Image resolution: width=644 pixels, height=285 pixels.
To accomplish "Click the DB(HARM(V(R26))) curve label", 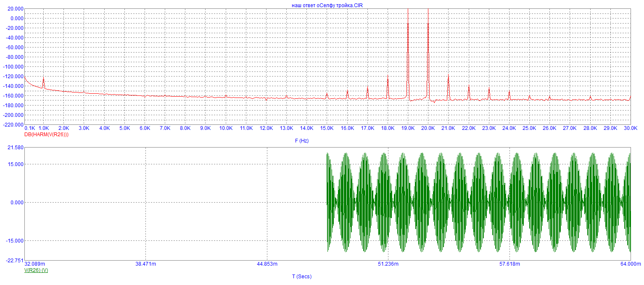I will click(46, 135).
